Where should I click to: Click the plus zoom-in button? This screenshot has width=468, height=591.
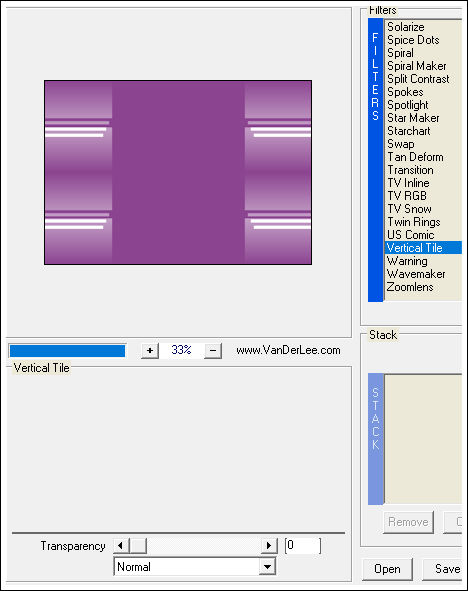[x=150, y=351]
